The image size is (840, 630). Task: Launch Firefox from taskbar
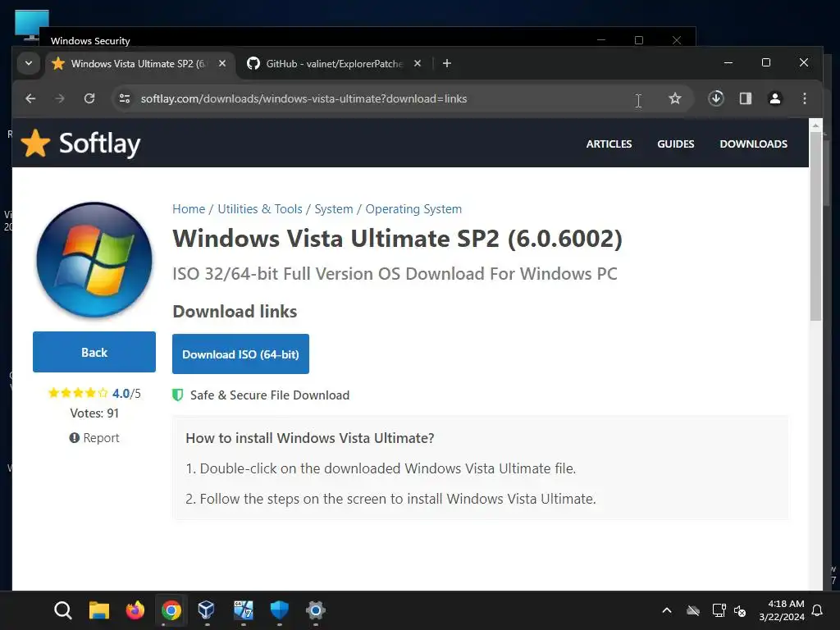(x=135, y=610)
